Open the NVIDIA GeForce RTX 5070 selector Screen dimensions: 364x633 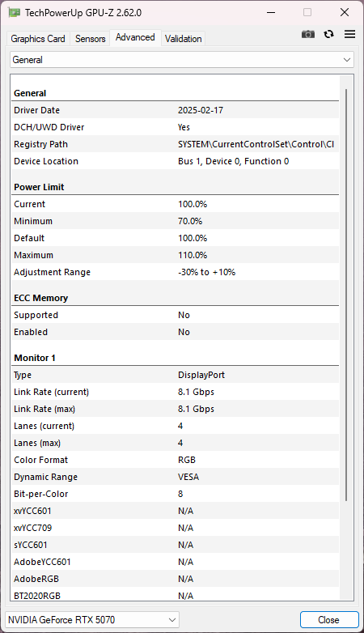point(92,620)
